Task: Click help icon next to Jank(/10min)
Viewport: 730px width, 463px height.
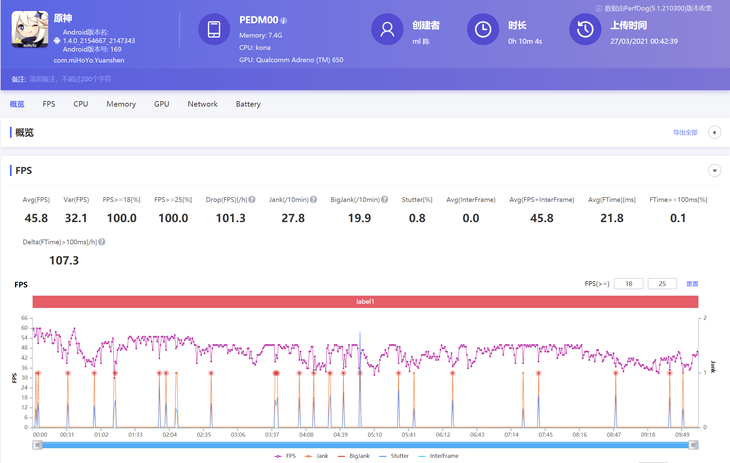Action: point(313,200)
